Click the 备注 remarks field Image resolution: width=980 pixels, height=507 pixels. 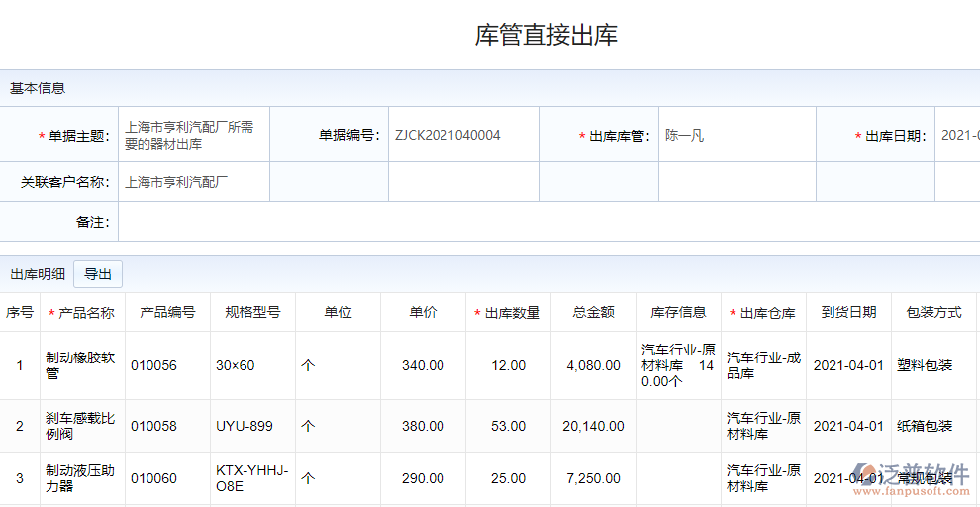(x=544, y=222)
